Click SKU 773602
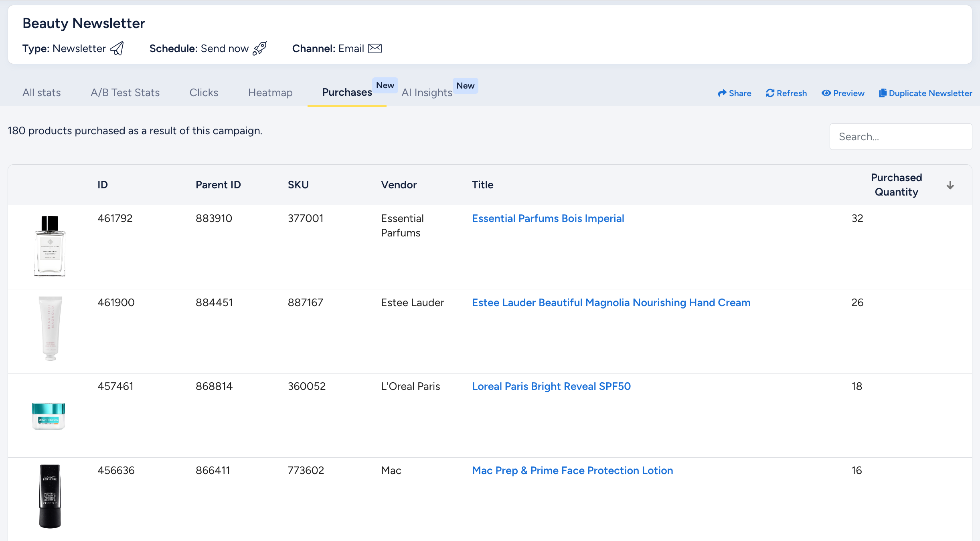 pos(306,470)
